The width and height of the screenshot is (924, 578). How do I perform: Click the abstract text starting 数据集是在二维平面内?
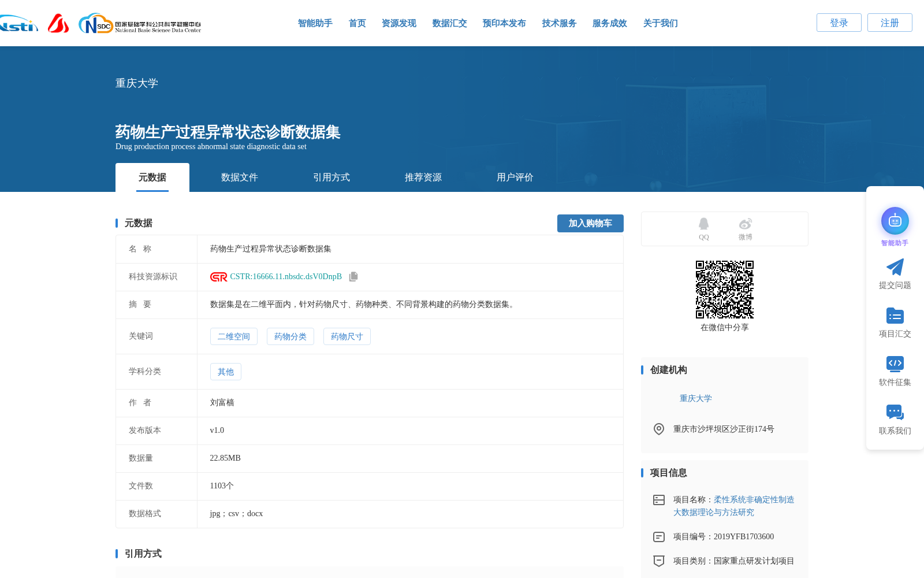point(363,305)
